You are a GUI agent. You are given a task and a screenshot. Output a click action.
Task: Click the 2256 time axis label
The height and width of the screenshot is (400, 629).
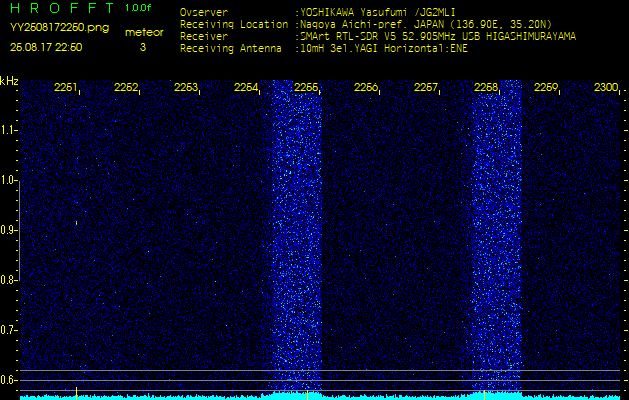366,87
